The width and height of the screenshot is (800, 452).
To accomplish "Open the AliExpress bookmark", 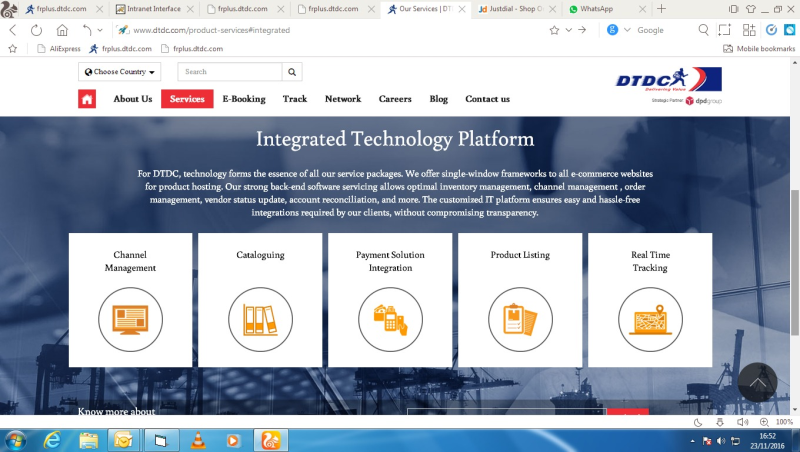I will (59, 49).
